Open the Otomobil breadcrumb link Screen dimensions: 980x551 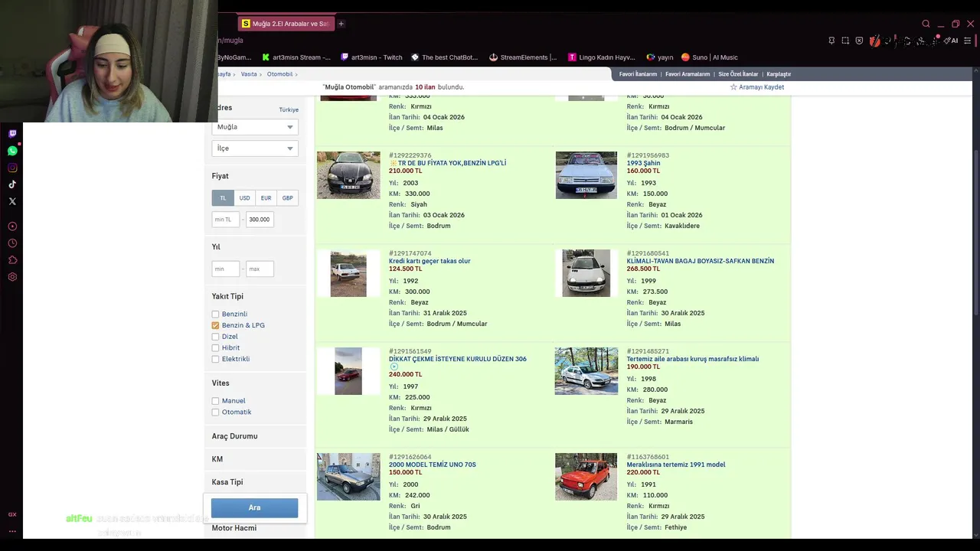tap(279, 74)
